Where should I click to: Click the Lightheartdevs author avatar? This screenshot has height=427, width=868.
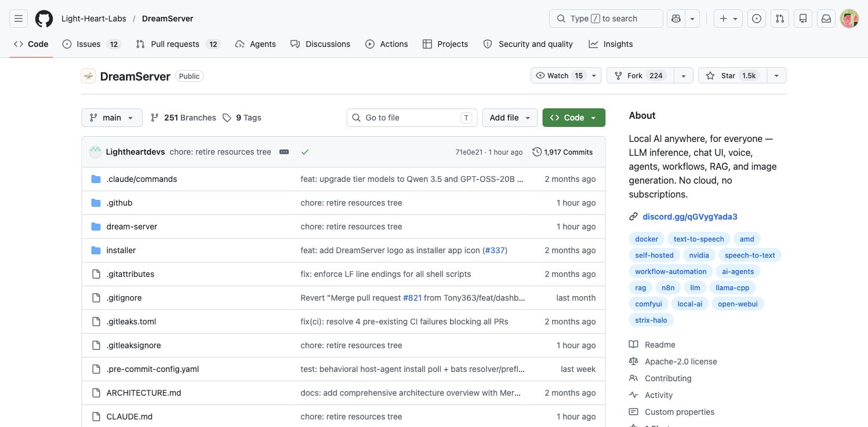[x=95, y=152]
